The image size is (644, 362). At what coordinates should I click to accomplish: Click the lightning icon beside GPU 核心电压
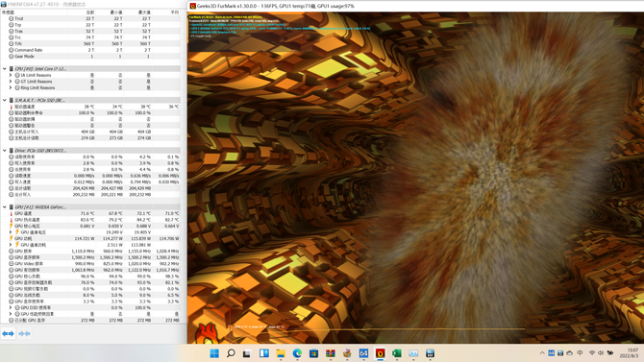[x=12, y=227]
